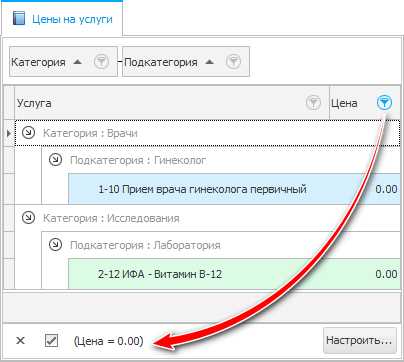This screenshot has width=404, height=362.
Task: Collapse the Категория : Врачи group
Action: point(28,133)
